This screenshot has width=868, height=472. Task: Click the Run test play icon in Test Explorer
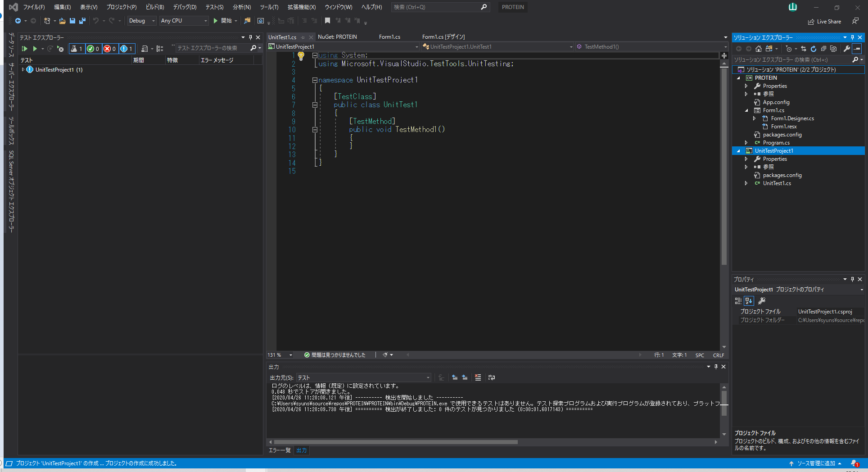[35, 49]
